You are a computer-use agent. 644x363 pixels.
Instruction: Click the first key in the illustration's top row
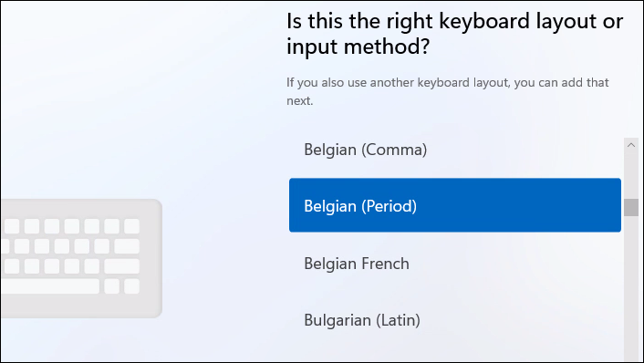(x=12, y=226)
